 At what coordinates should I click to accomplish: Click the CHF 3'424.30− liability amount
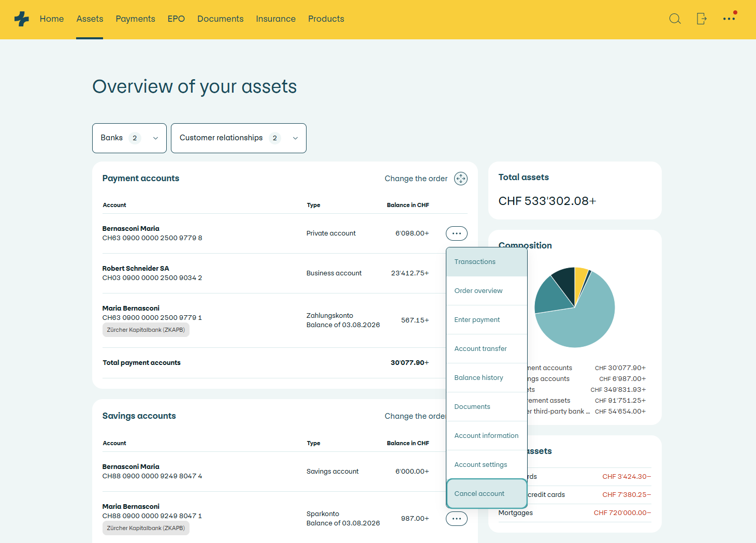[627, 477]
